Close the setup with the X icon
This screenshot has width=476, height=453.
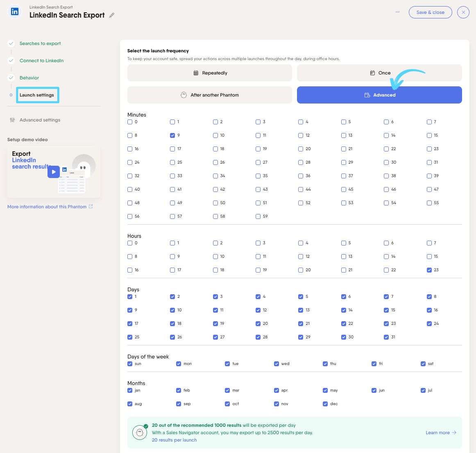pos(463,12)
